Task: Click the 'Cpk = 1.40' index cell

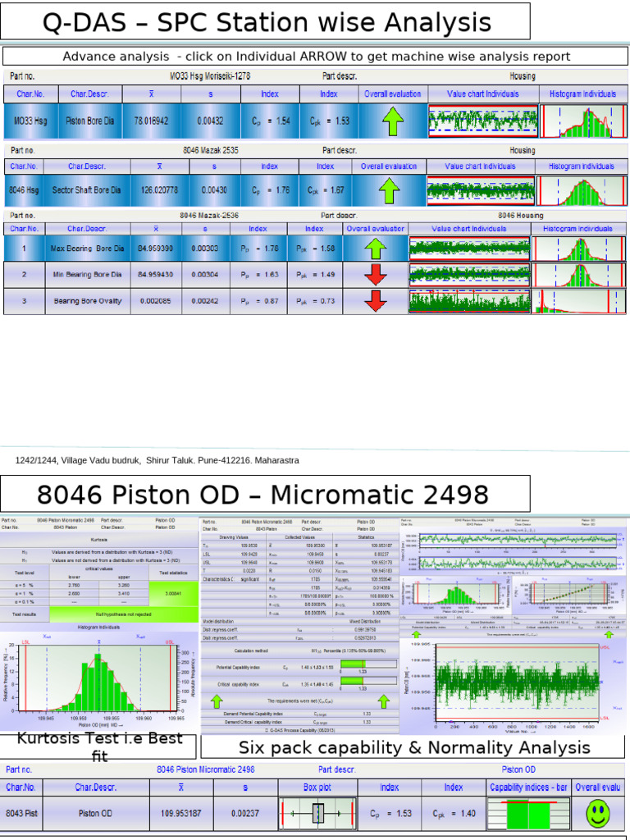Action: 453,813
